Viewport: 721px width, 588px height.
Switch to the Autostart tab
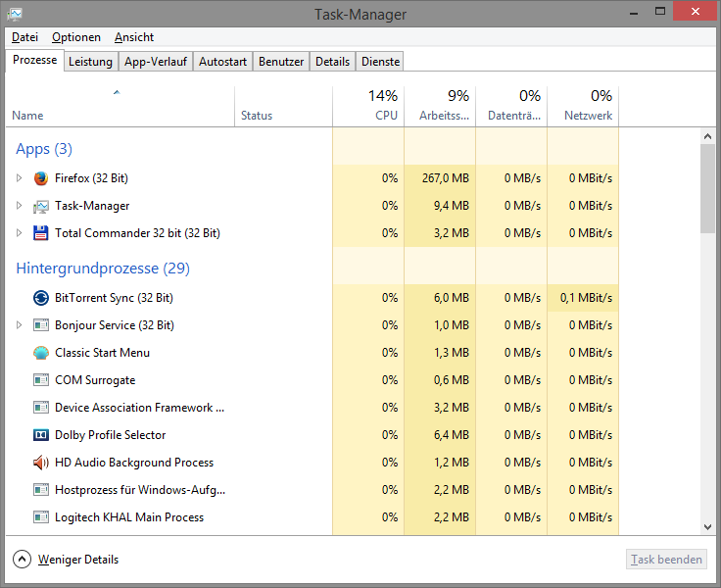click(222, 62)
